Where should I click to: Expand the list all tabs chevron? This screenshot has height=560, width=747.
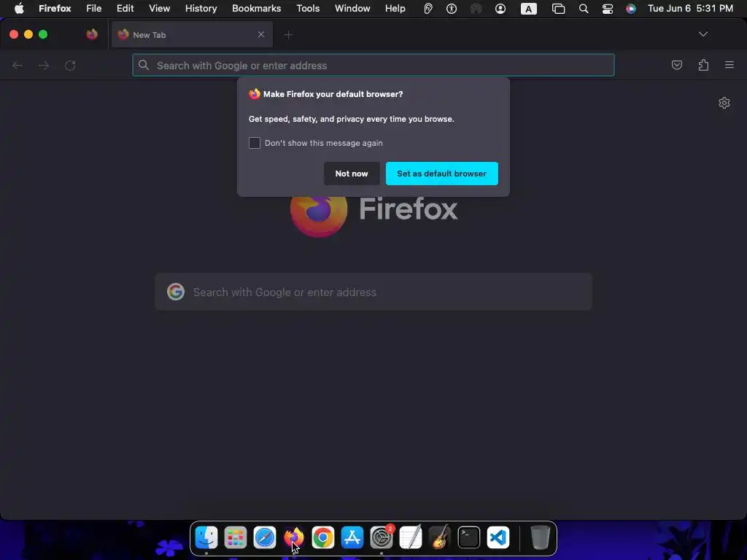click(703, 34)
